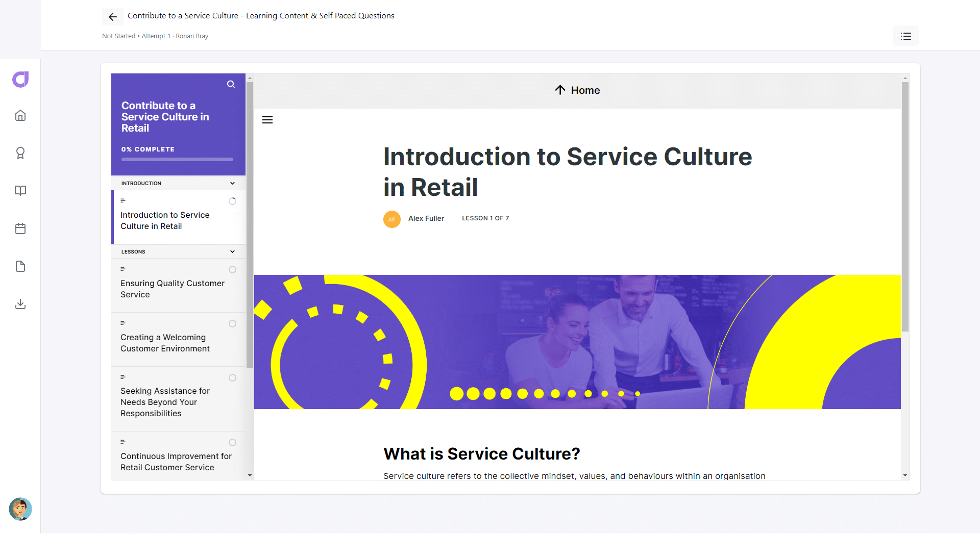The width and height of the screenshot is (980, 534).
Task: Click the 'What is Service Culture?' heading
Action: coord(482,454)
